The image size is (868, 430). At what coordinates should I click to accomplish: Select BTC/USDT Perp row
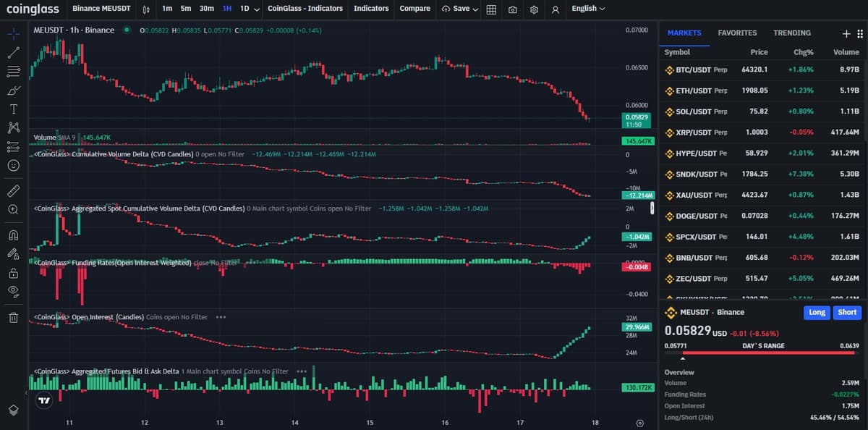pyautogui.click(x=762, y=69)
